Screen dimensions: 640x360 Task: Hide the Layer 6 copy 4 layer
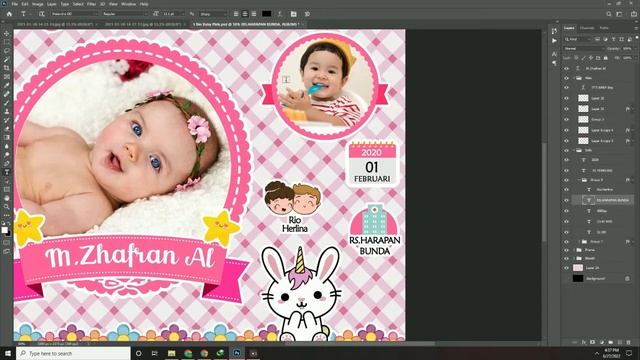pyautogui.click(x=567, y=130)
